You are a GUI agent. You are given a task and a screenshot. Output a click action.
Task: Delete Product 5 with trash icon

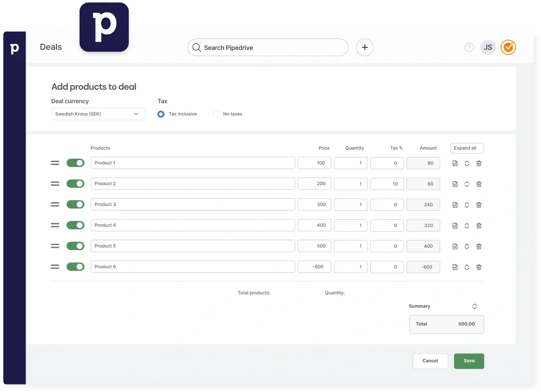click(479, 246)
